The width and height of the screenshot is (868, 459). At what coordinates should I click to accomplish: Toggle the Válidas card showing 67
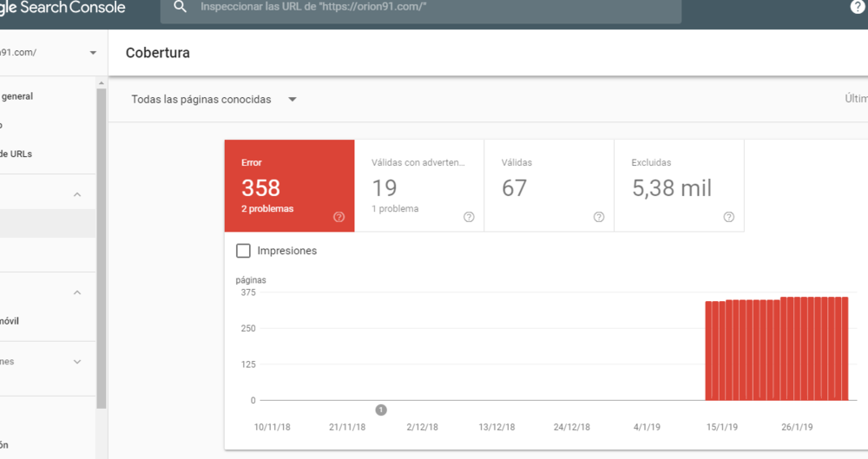[549, 186]
